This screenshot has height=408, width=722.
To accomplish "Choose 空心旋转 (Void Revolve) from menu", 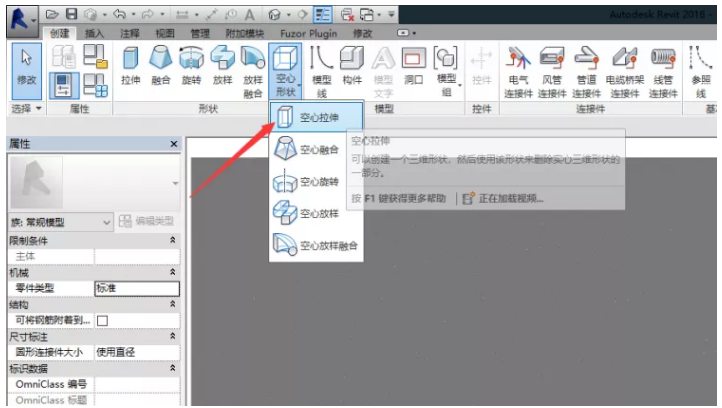I will [x=316, y=181].
